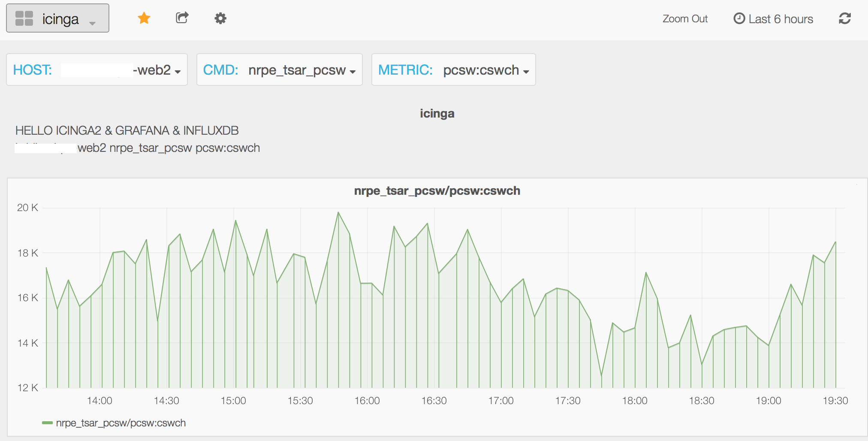Screen dimensions: 868x441
Task: Toggle favorite status of current dashboard
Action: tap(144, 18)
